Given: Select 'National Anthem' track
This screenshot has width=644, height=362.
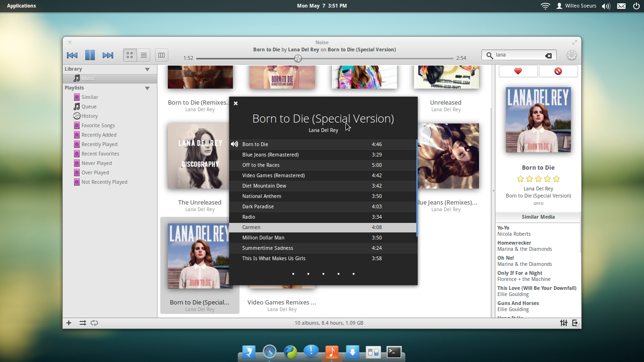Looking at the screenshot, I should (x=323, y=196).
